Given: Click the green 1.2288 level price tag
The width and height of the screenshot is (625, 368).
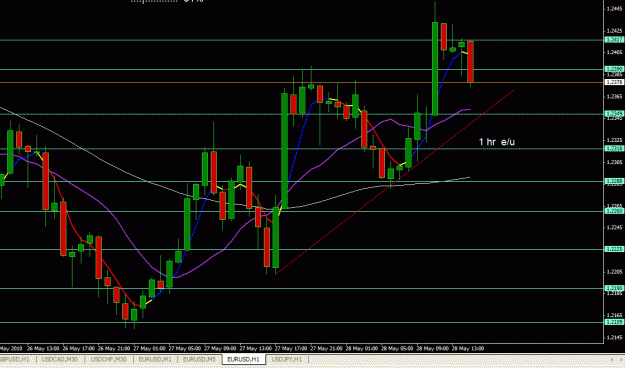Looking at the screenshot, I should (x=614, y=181).
